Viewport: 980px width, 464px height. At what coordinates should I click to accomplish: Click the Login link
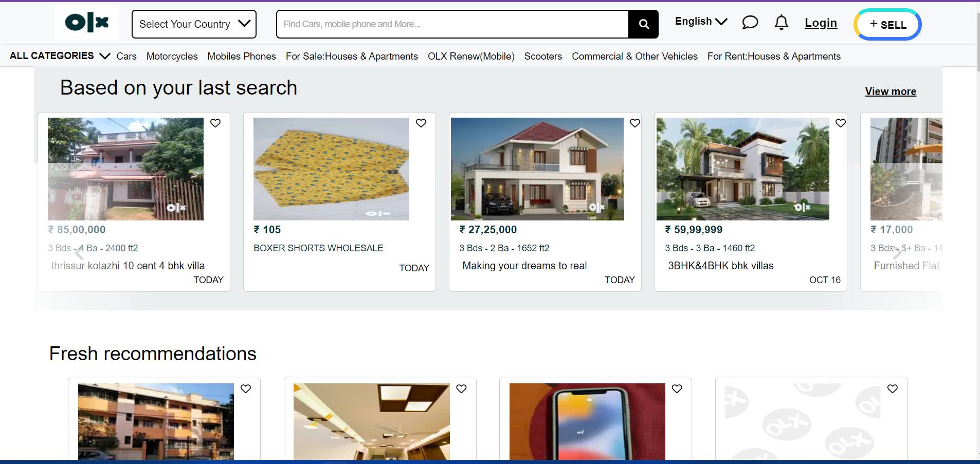click(821, 23)
